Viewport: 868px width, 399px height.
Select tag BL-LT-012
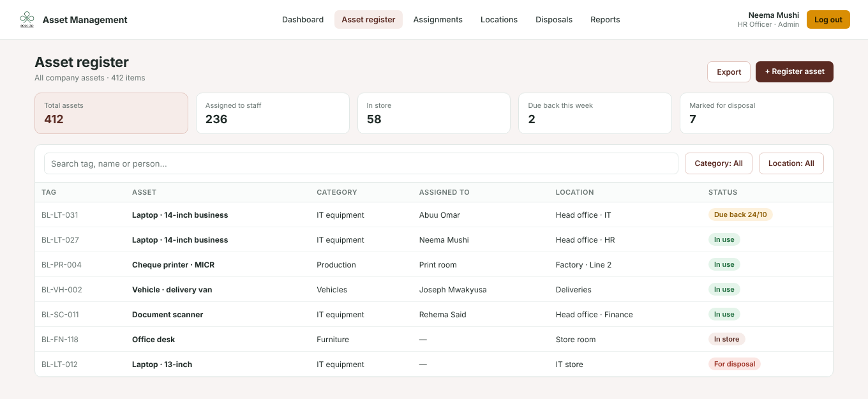[x=59, y=365]
